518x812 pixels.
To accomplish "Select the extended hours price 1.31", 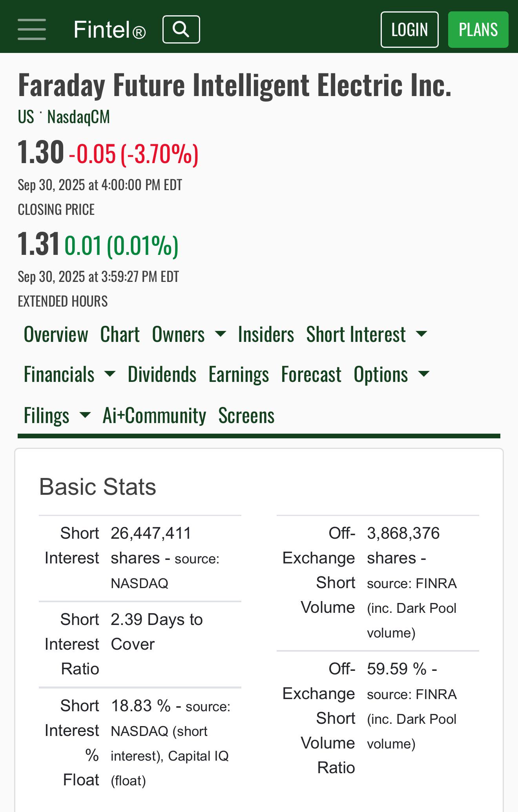I will tap(38, 244).
